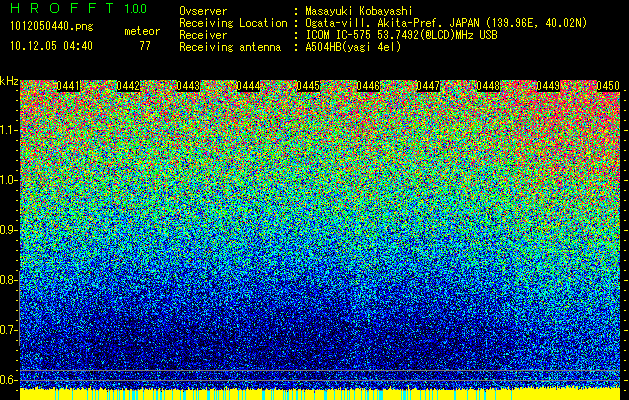This screenshot has height=400, width=629.
Task: Click the Receiving antenna label
Action: (230, 47)
